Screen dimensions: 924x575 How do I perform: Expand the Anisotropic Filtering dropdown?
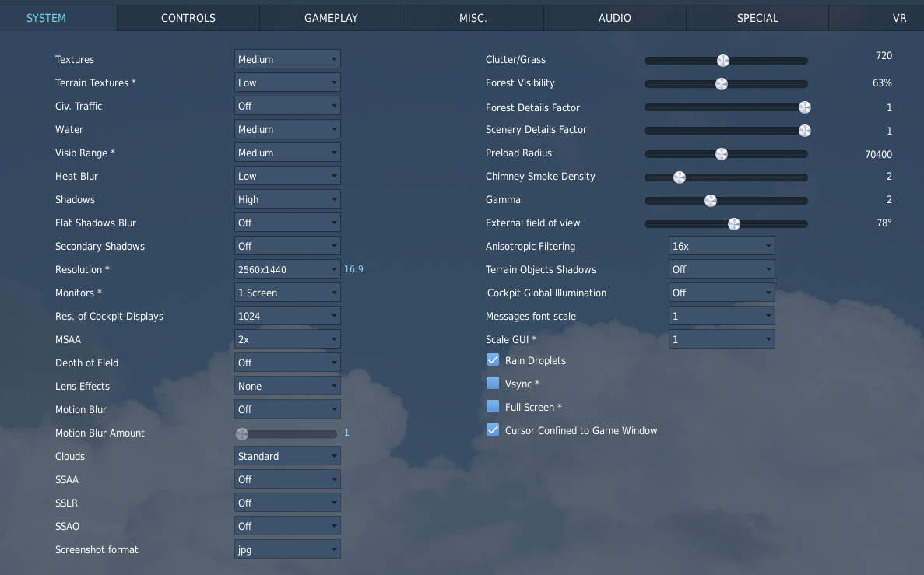tap(722, 246)
